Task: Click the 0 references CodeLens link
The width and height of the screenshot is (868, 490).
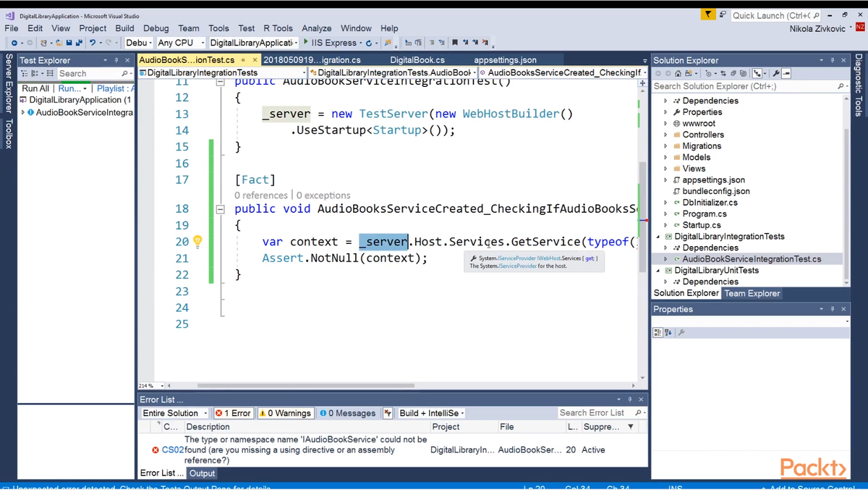Action: coord(260,195)
